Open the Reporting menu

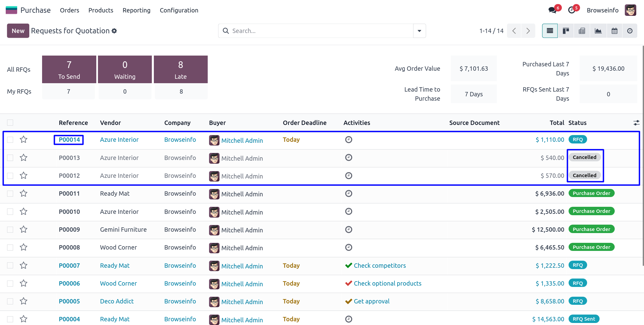pyautogui.click(x=136, y=10)
